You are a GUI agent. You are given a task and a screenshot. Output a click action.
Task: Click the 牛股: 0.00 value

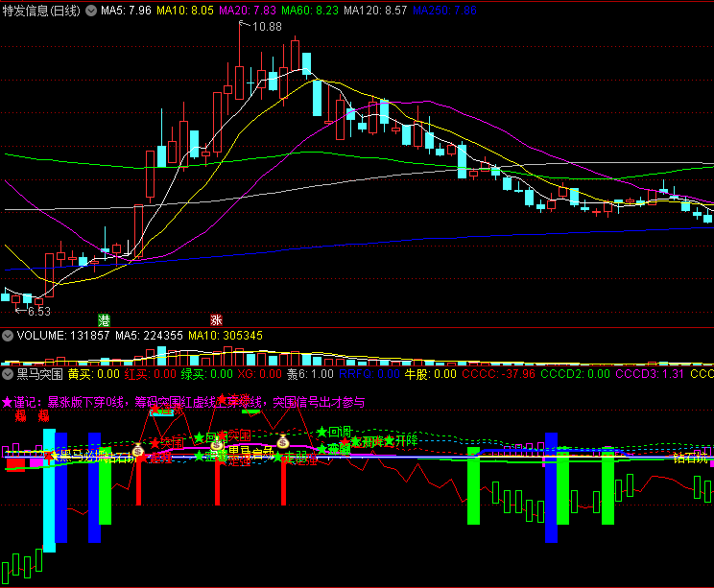pyautogui.click(x=430, y=374)
